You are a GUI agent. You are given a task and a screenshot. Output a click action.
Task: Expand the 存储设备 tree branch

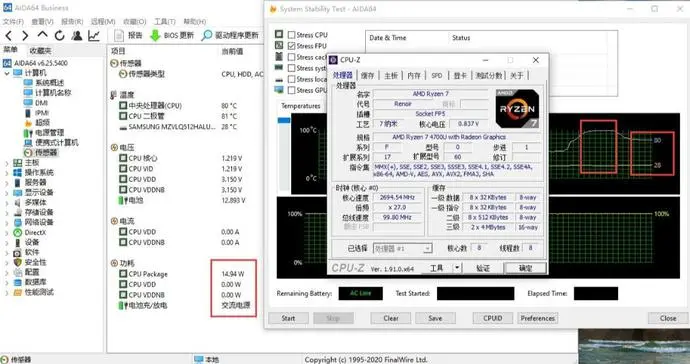click(7, 213)
